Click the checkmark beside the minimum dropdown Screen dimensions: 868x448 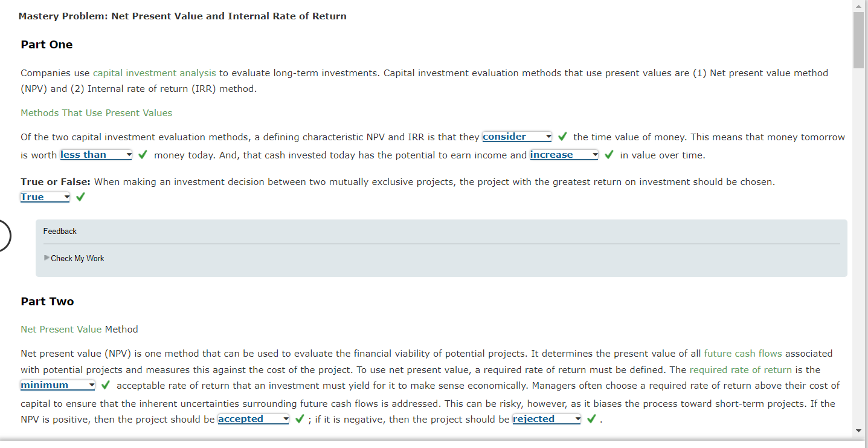pos(106,385)
